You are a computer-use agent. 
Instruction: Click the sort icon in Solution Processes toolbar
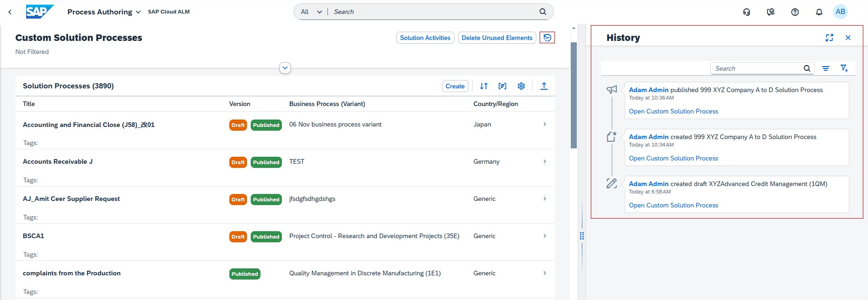484,86
